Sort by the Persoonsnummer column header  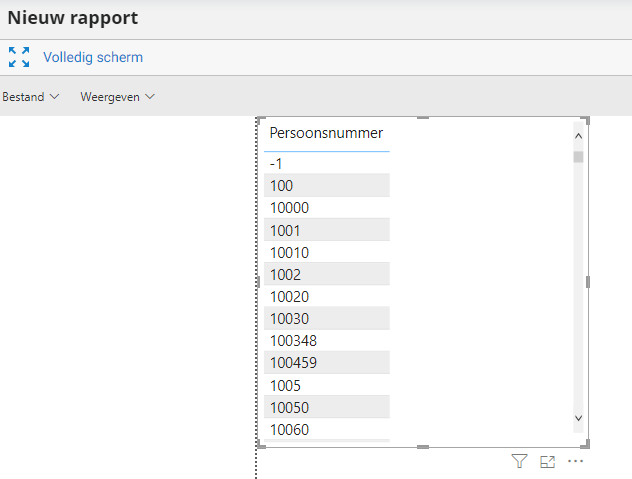[326, 133]
